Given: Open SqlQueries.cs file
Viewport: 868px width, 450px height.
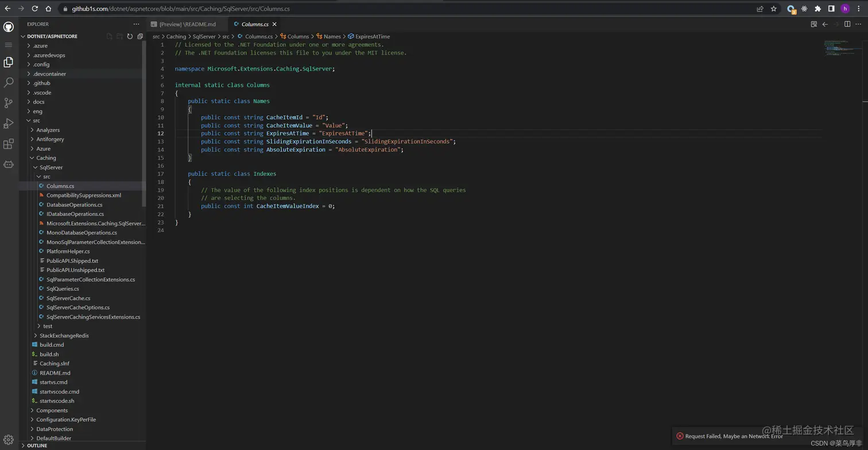Looking at the screenshot, I should (63, 289).
